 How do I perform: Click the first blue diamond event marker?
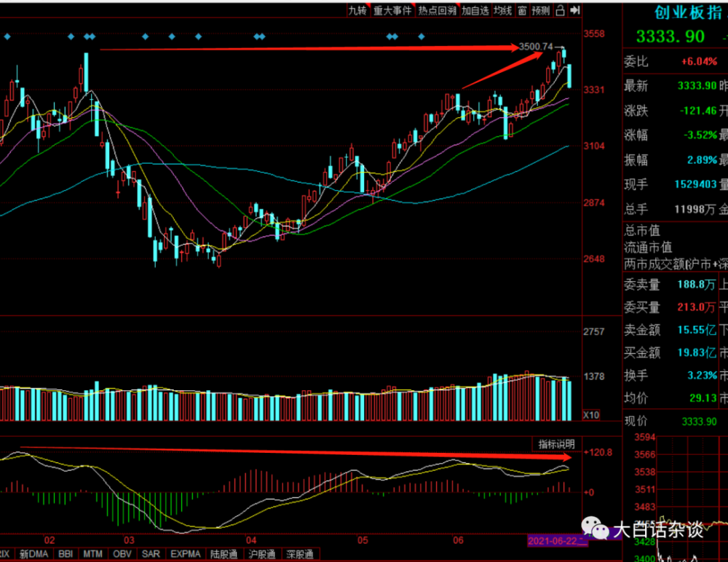7,36
